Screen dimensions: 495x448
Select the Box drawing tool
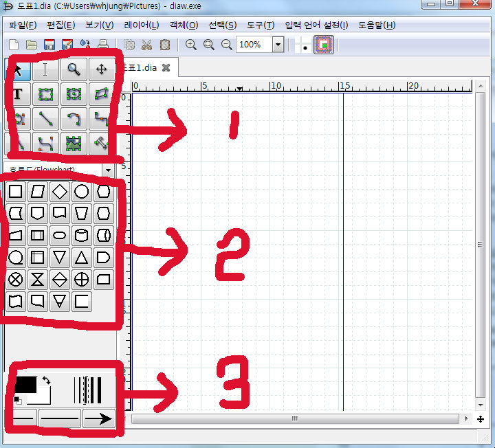45,94
